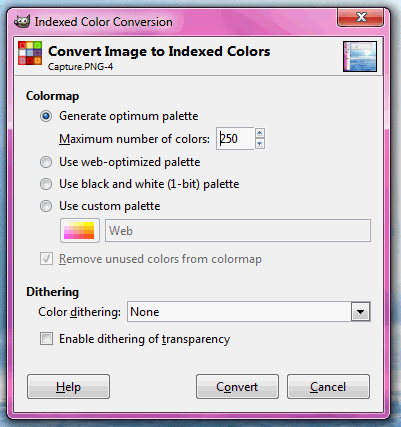Increase maximum number of colors with up arrow
The height and width of the screenshot is (427, 401).
[260, 133]
